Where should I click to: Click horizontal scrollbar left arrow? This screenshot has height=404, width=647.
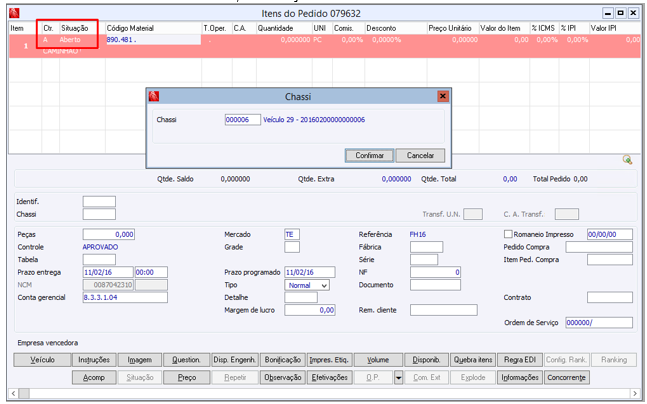(x=13, y=393)
